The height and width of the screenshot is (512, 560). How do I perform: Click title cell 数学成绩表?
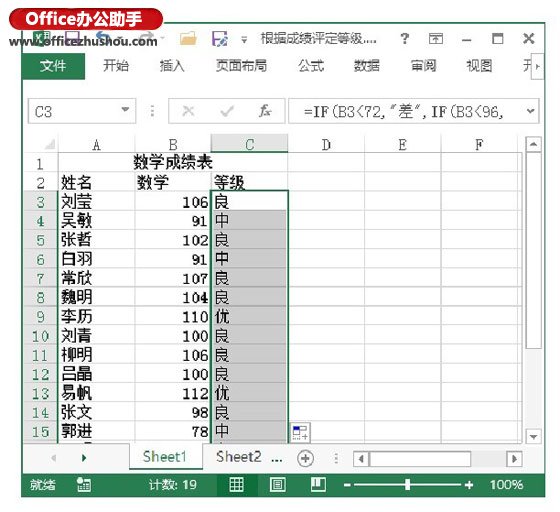coord(173,162)
